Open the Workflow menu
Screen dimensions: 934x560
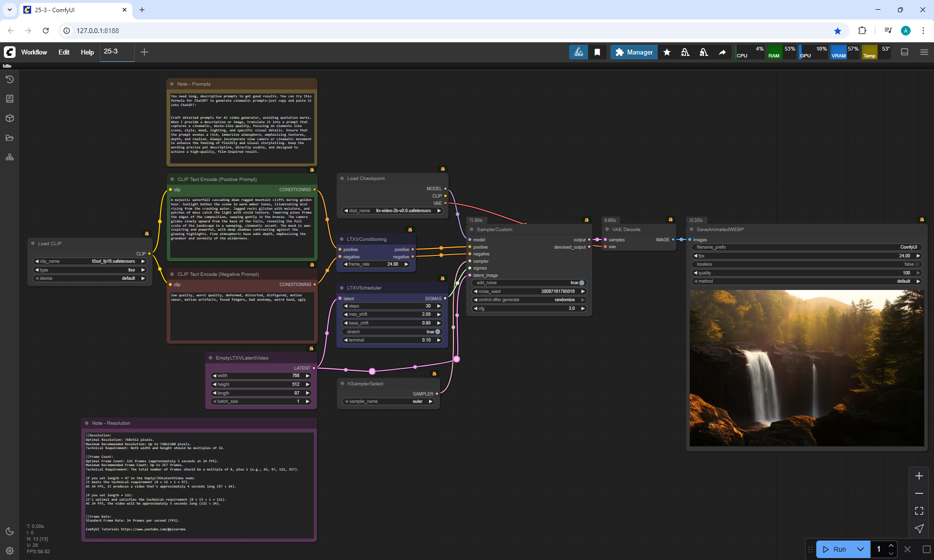coord(34,52)
